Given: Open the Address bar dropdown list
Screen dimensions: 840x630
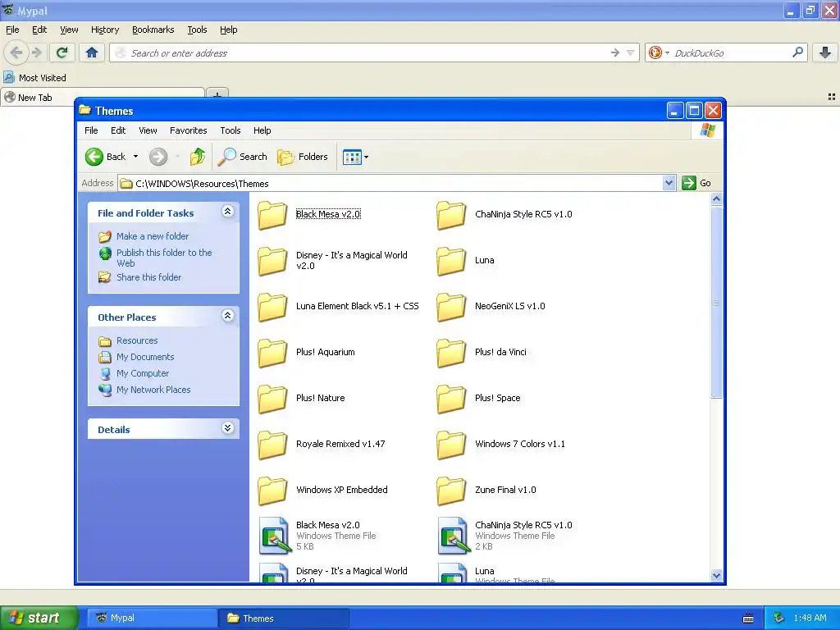Looking at the screenshot, I should [x=669, y=183].
